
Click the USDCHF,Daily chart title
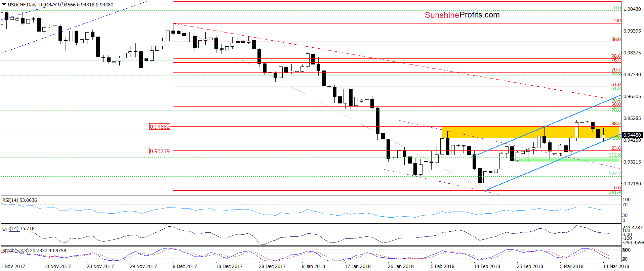[22, 5]
